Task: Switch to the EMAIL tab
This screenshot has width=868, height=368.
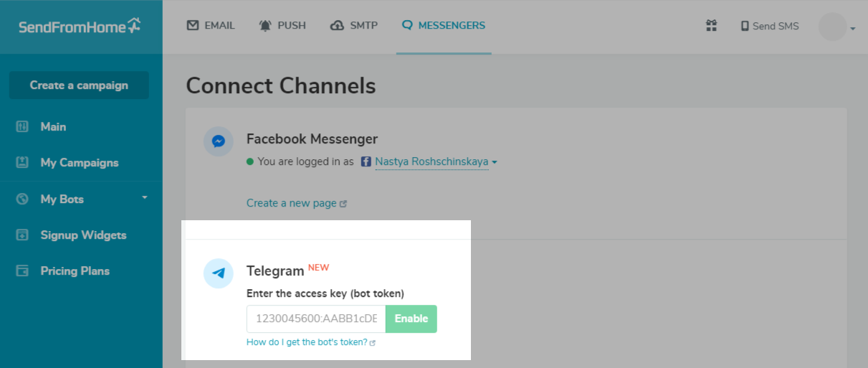Action: [211, 26]
